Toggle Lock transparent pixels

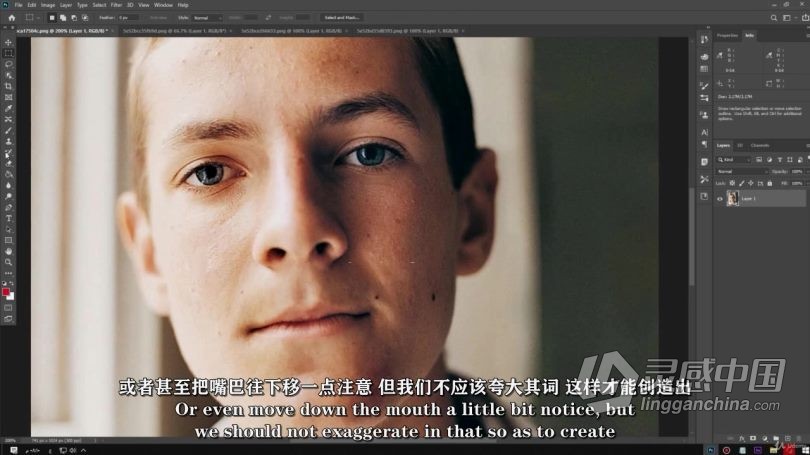pyautogui.click(x=732, y=183)
